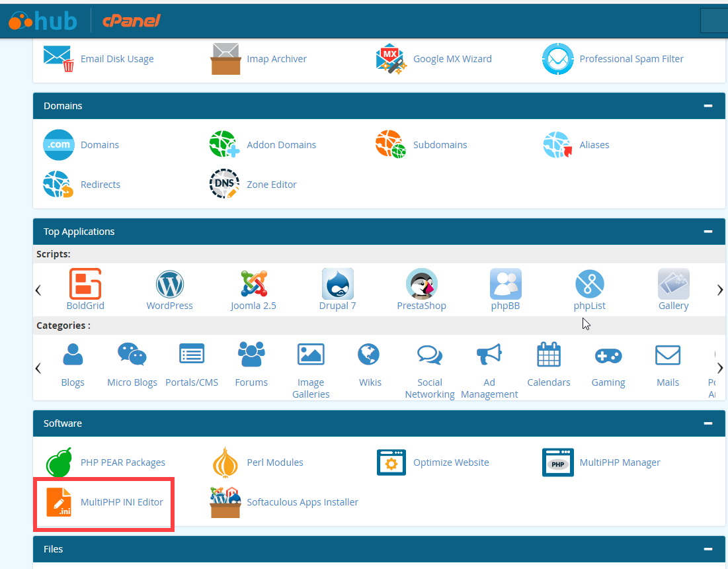Open the Zone Editor DNS icon

pyautogui.click(x=224, y=185)
